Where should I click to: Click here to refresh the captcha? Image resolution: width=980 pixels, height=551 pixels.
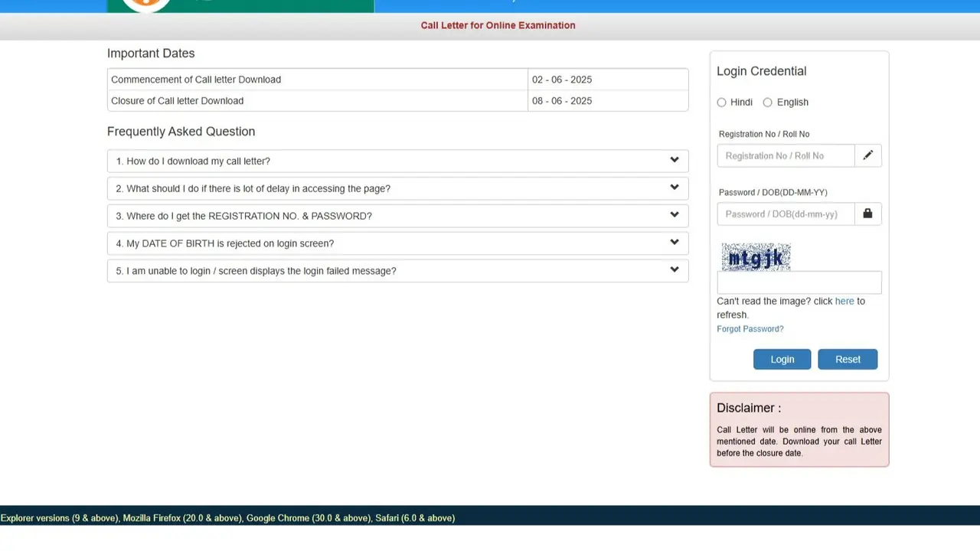tap(844, 301)
